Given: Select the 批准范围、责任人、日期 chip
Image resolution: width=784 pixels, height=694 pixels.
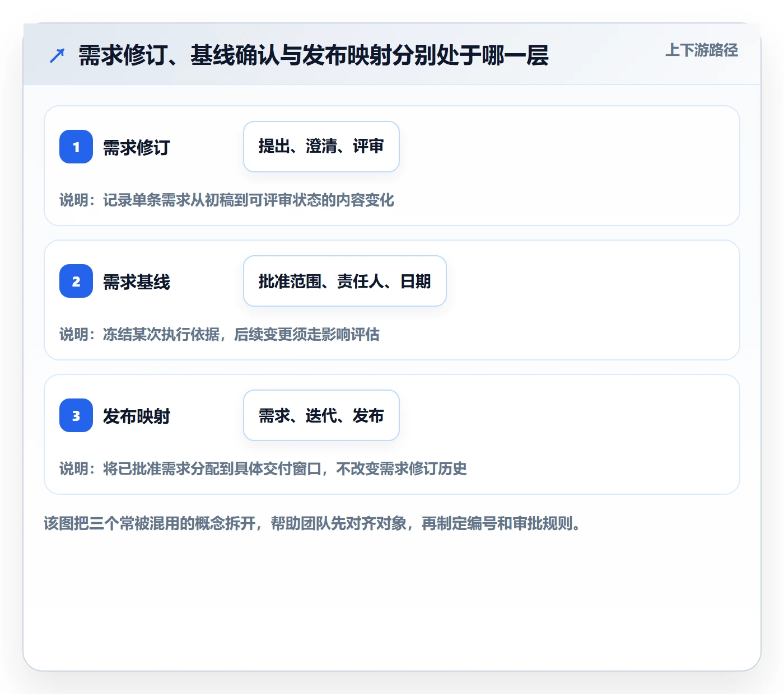Looking at the screenshot, I should (345, 281).
